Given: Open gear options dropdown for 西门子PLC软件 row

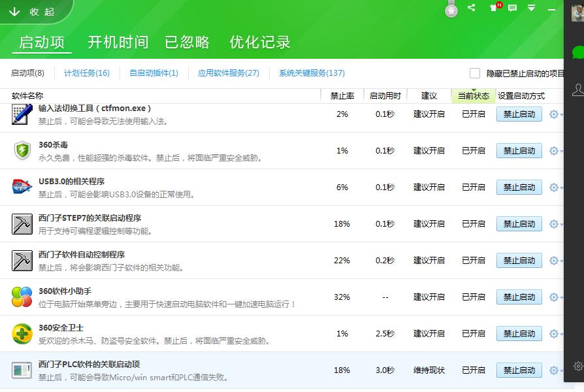Looking at the screenshot, I should coord(555,370).
